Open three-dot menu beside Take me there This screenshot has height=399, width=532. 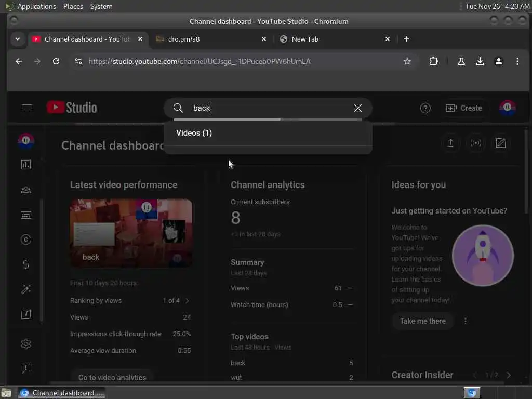click(x=465, y=321)
